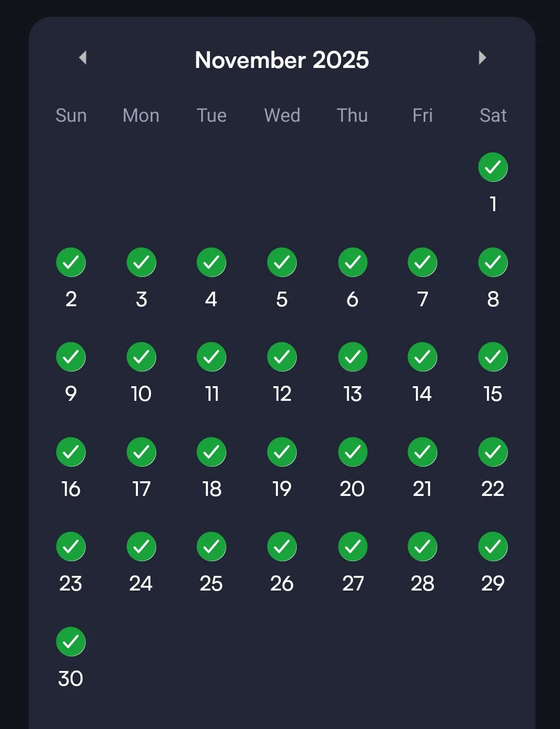Select the Sun weekday header

[71, 115]
